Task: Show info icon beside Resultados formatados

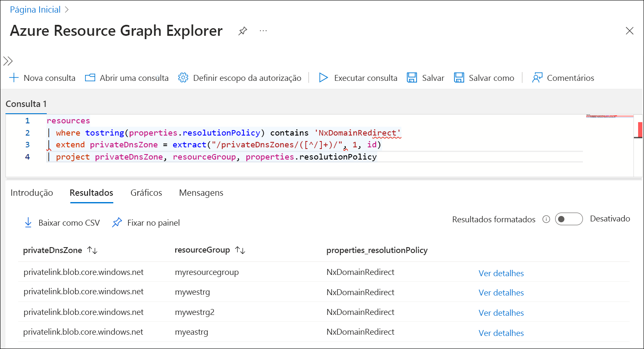Action: click(546, 219)
